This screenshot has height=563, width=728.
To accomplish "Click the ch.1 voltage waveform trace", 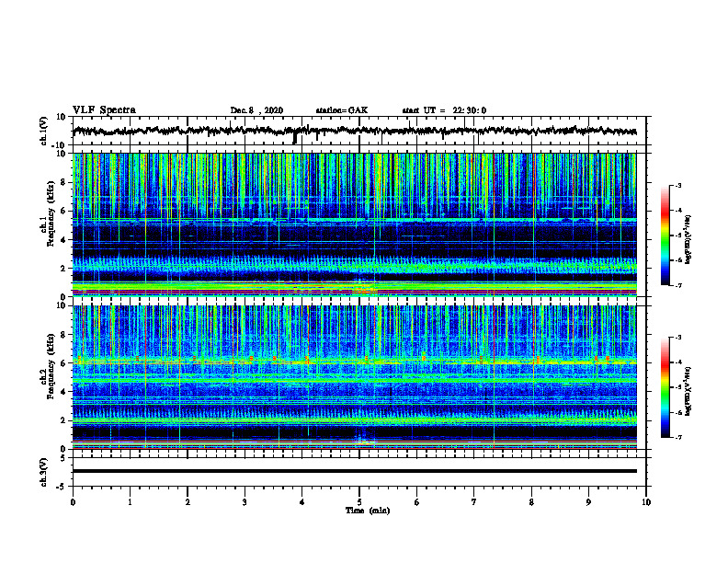I will (x=355, y=131).
